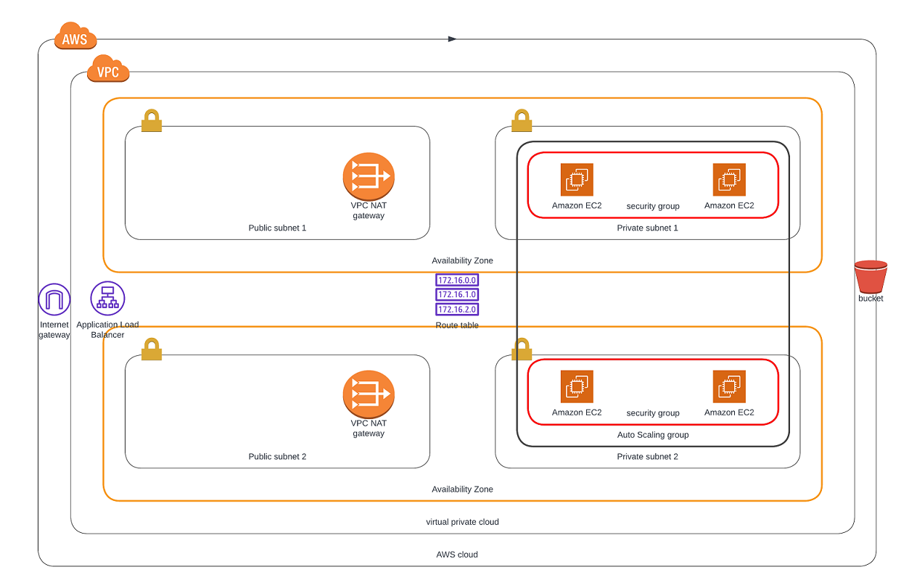The image size is (909, 588).
Task: Select the Application Load Balancer icon
Action: (107, 298)
